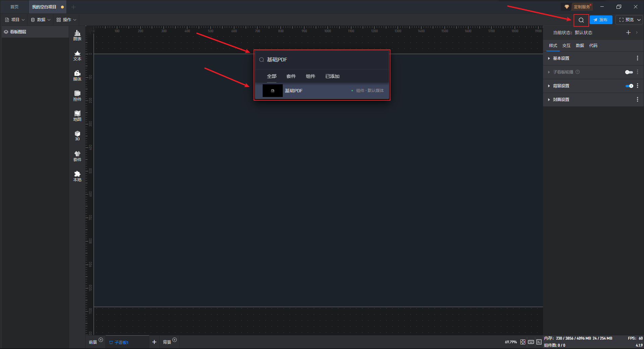The height and width of the screenshot is (349, 644).
Task: Click the 当前状态: 默认状态 label
Action: coord(573,33)
